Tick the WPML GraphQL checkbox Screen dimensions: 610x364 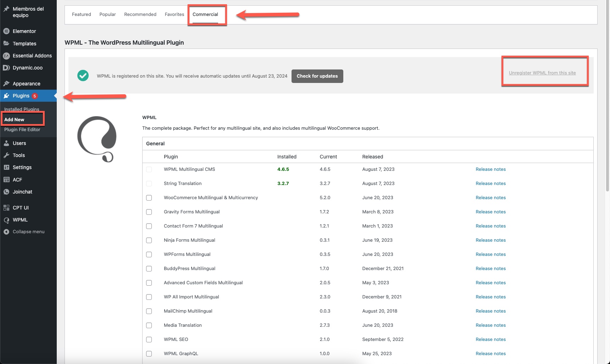(149, 354)
